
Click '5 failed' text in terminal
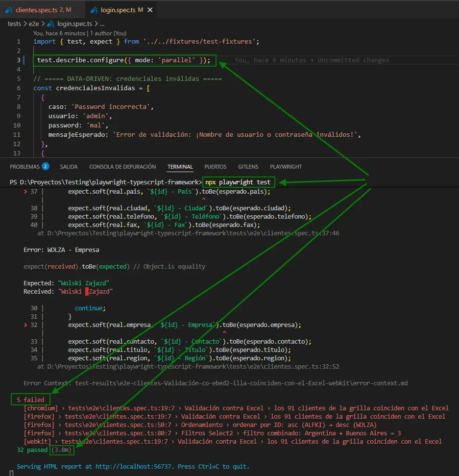30,400
